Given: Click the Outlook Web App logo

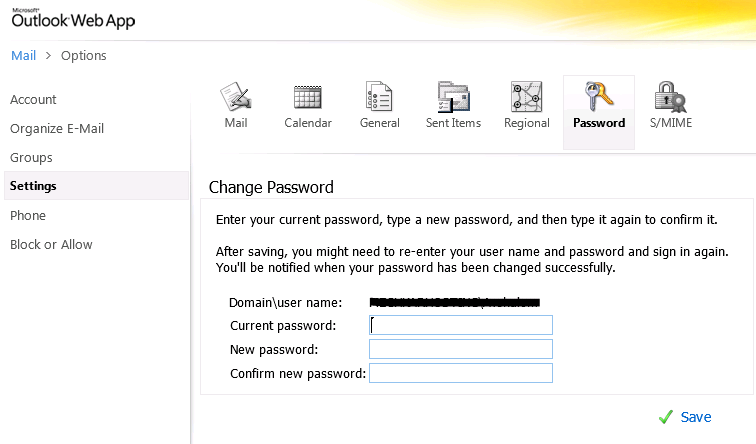Looking at the screenshot, I should (x=72, y=19).
